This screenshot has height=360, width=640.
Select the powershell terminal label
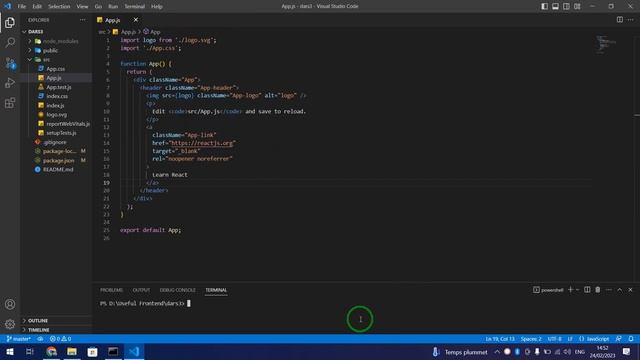[x=548, y=290]
